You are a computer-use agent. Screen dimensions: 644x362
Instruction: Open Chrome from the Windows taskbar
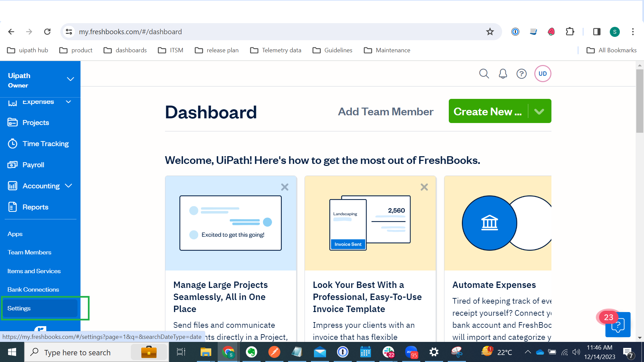[x=228, y=352]
